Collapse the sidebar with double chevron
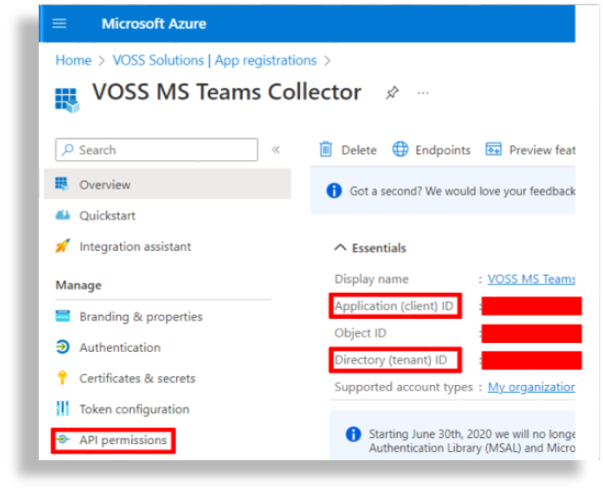The width and height of the screenshot is (603, 494). [x=276, y=150]
